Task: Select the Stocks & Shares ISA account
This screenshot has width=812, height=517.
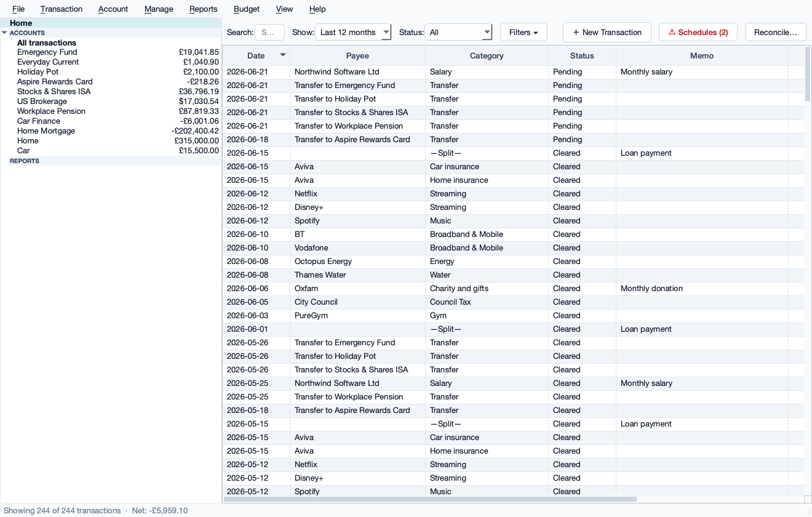Action: tap(111, 92)
